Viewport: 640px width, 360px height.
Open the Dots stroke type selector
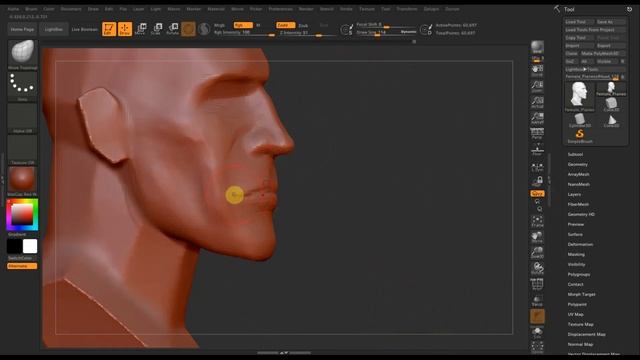coord(22,87)
